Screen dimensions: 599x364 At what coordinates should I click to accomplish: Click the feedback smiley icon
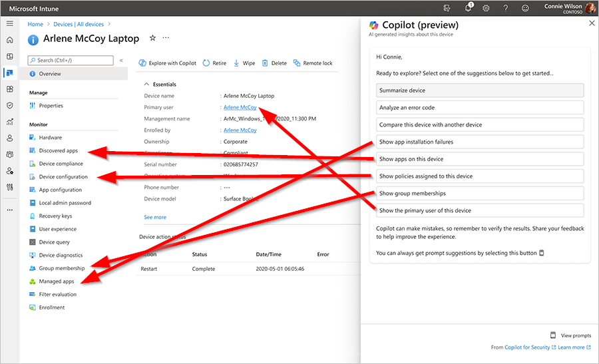(x=525, y=8)
